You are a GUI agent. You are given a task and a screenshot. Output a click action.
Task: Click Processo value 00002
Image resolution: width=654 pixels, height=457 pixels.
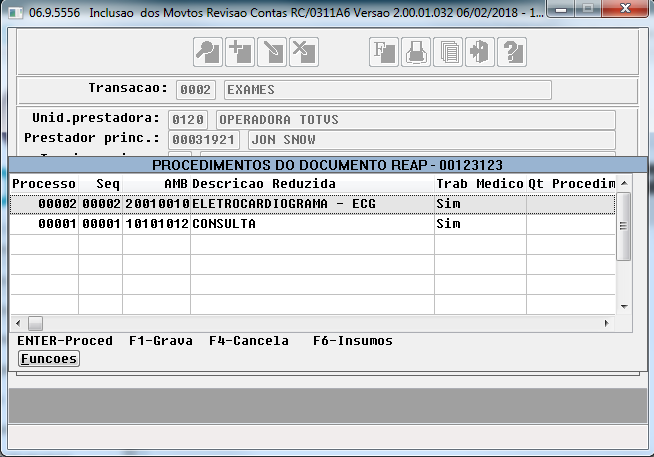tap(58, 204)
